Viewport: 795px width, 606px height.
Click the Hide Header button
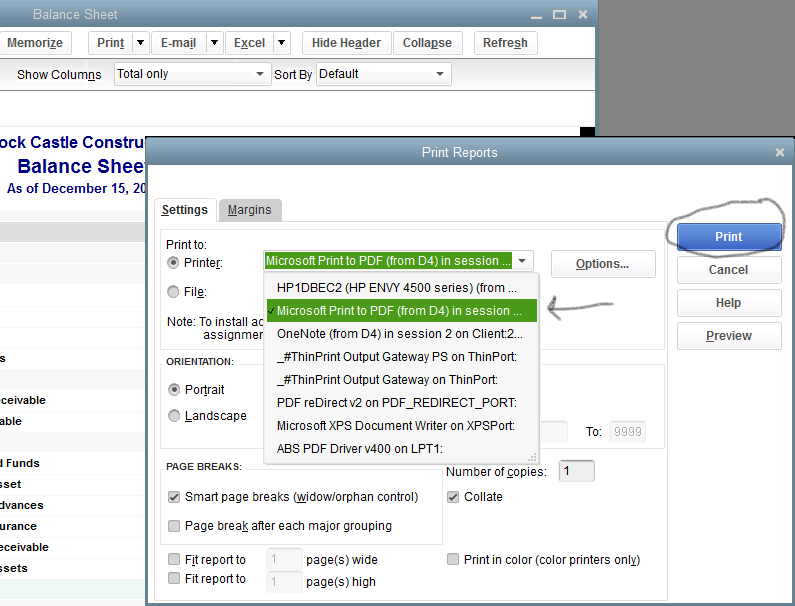coord(346,43)
